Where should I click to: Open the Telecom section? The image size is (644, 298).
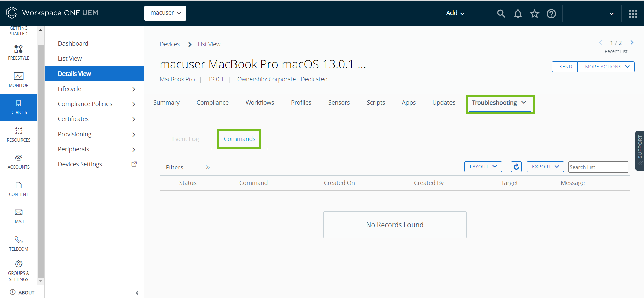click(x=18, y=244)
